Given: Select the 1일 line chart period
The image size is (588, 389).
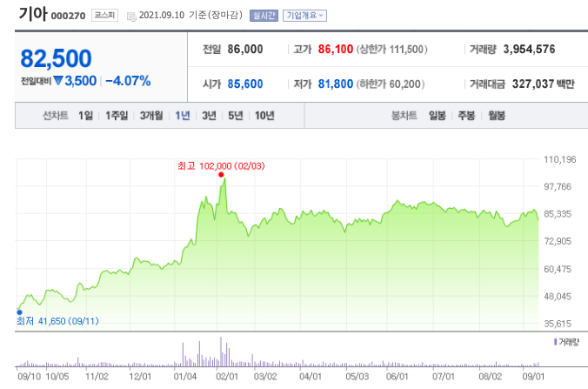Looking at the screenshot, I should tap(85, 116).
